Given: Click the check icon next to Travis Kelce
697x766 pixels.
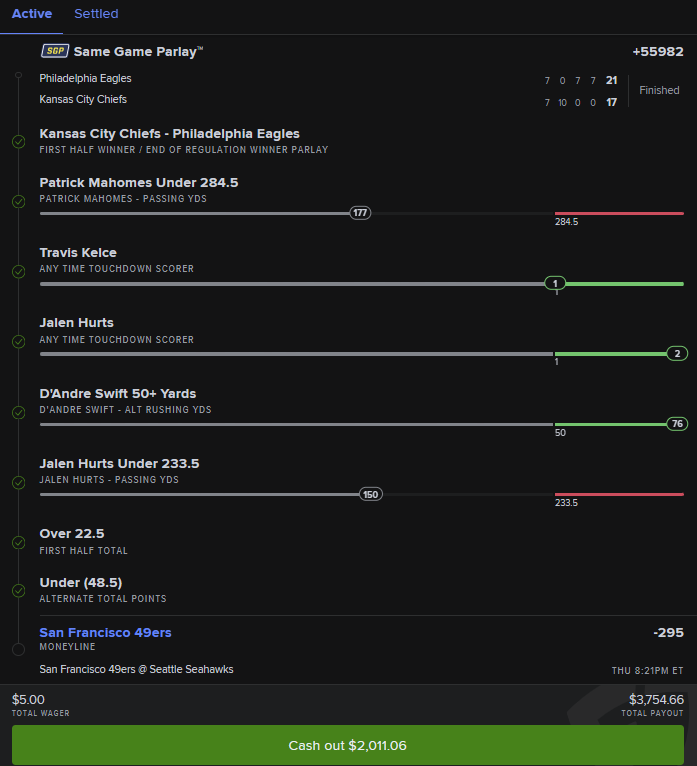Looking at the screenshot, I should [x=19, y=271].
